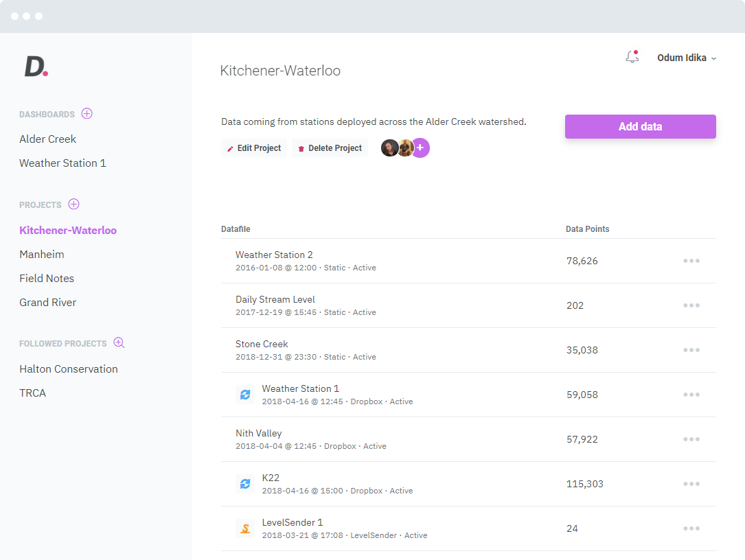Open the ellipsis menu for Daily Stream Level
745x560 pixels.
(x=691, y=305)
